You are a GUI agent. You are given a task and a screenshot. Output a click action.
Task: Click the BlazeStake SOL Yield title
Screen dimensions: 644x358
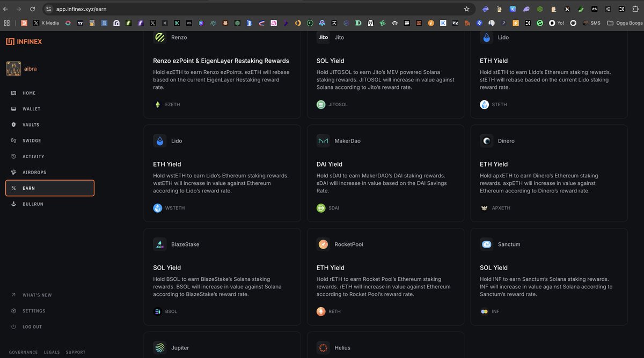point(167,267)
